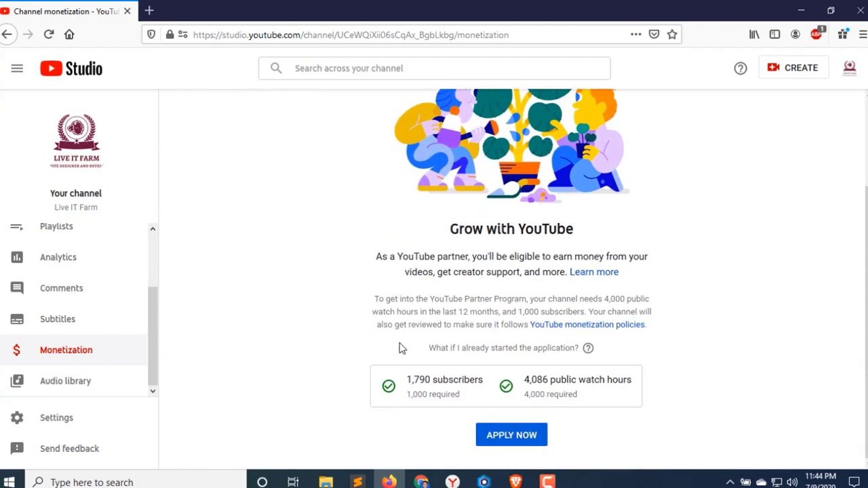Image resolution: width=868 pixels, height=488 pixels.
Task: Click the Settings gear icon
Action: [17, 418]
